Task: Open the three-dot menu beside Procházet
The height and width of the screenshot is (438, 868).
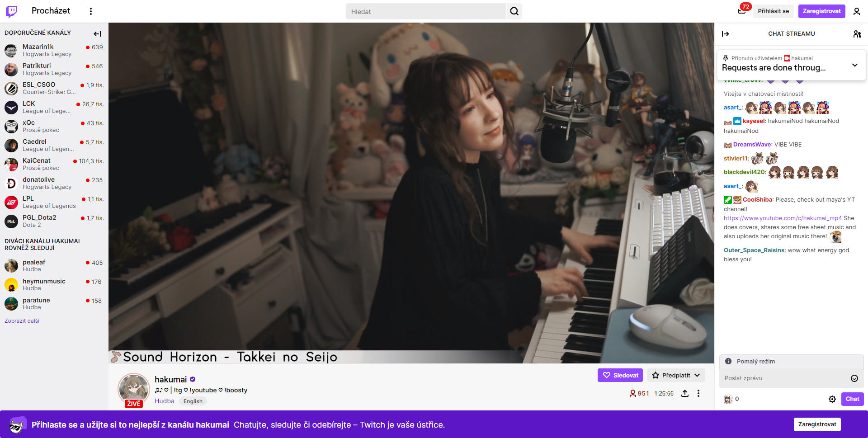Action: [91, 11]
